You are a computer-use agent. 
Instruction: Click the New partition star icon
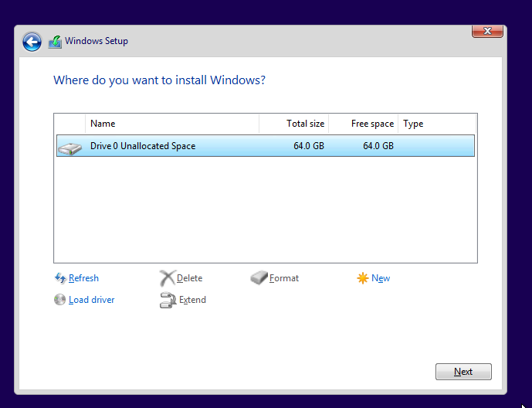click(x=363, y=278)
